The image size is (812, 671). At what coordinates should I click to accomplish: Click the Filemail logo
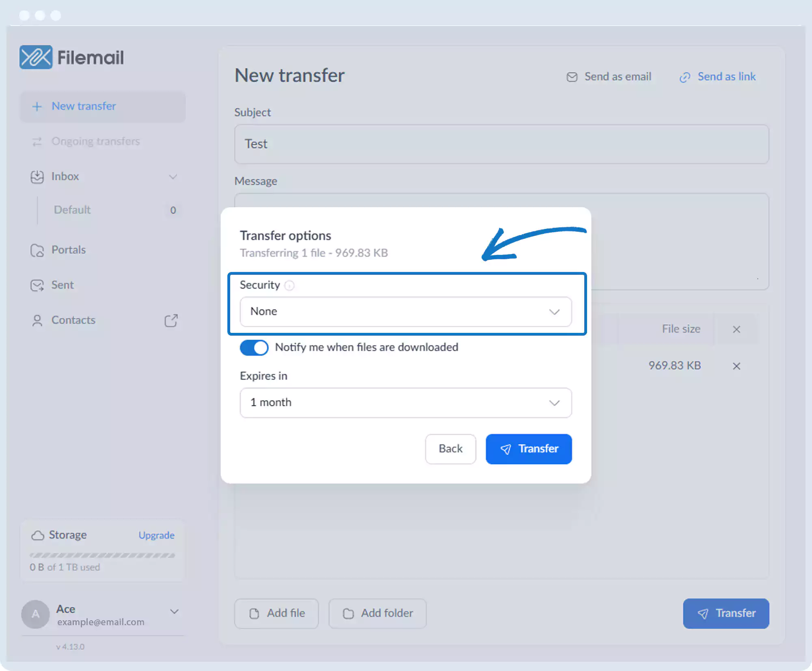72,57
